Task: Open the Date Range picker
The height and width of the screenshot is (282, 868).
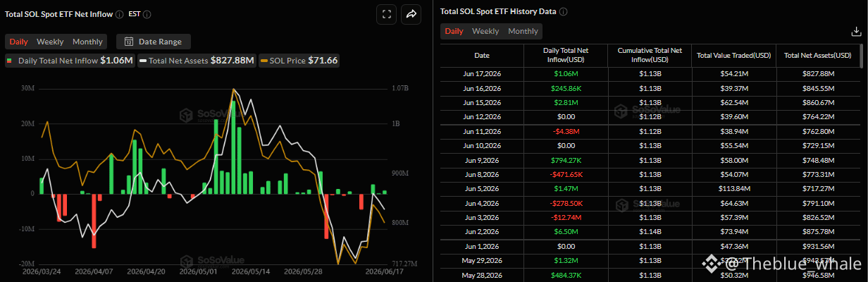Action: click(x=154, y=42)
